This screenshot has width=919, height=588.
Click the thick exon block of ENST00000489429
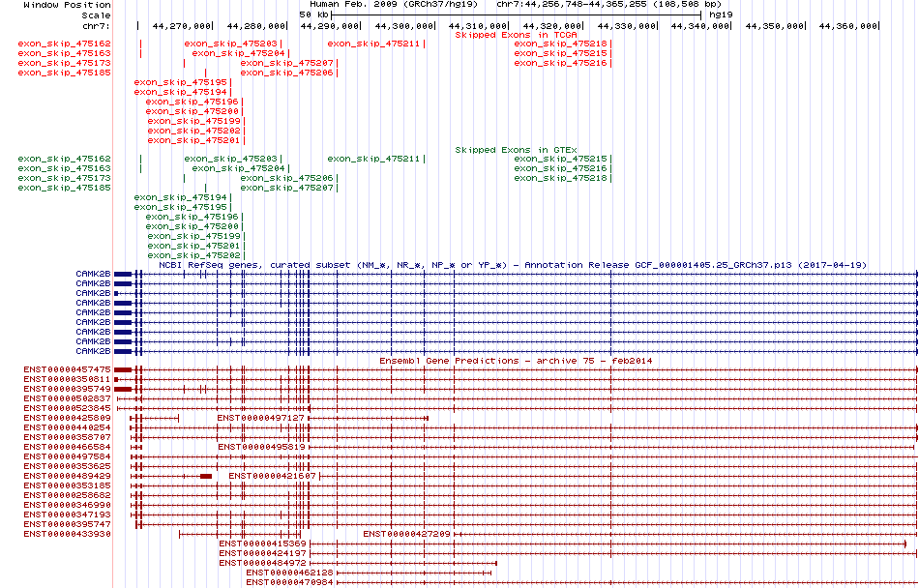coord(206,476)
